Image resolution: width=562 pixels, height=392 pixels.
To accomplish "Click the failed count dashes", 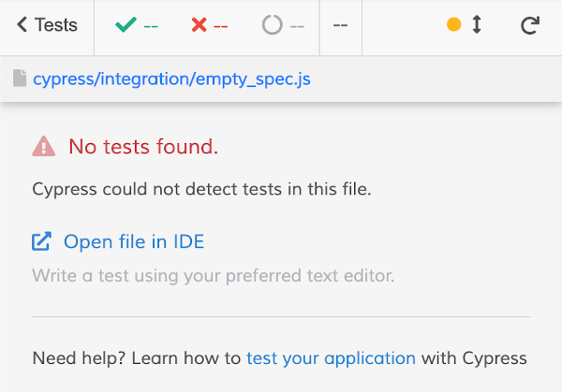I will (221, 25).
